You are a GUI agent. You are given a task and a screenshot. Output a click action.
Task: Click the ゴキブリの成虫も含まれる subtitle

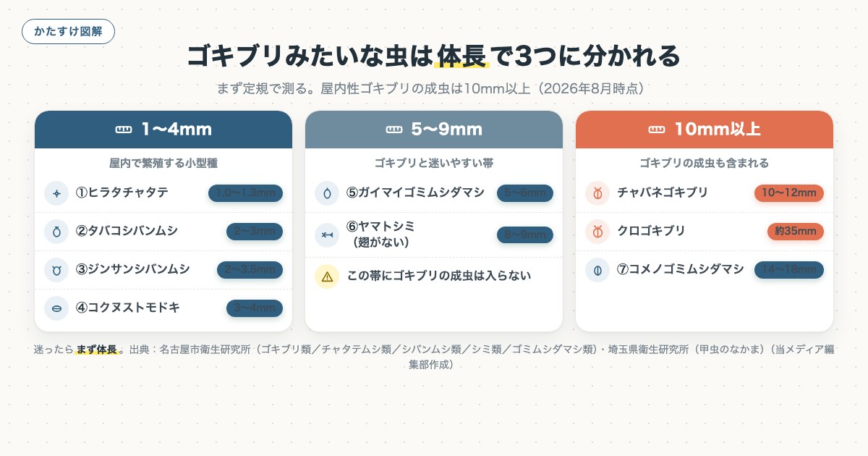[x=705, y=163]
